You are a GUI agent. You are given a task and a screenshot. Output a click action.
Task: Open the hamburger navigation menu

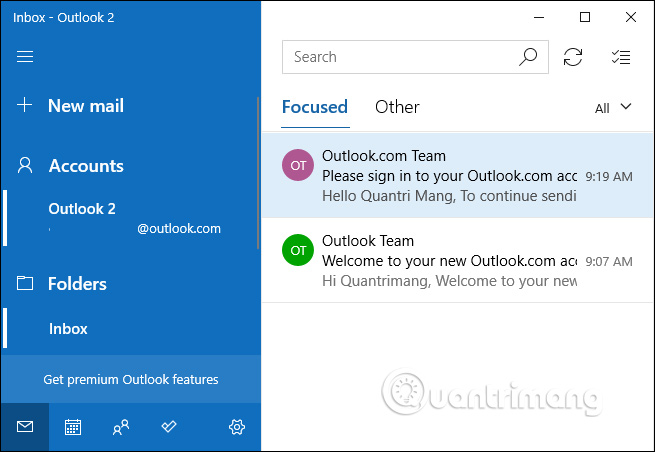tap(25, 56)
